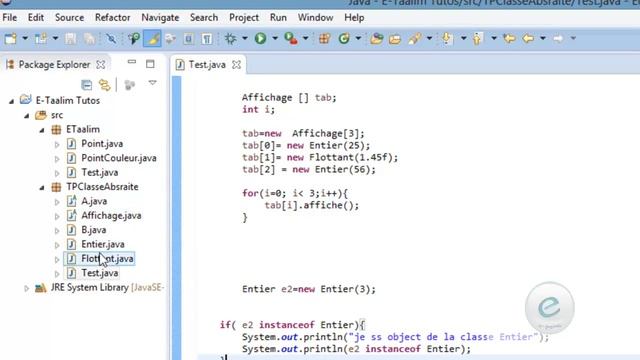Toggle block selection mode button
640x360 pixels.
click(x=188, y=39)
